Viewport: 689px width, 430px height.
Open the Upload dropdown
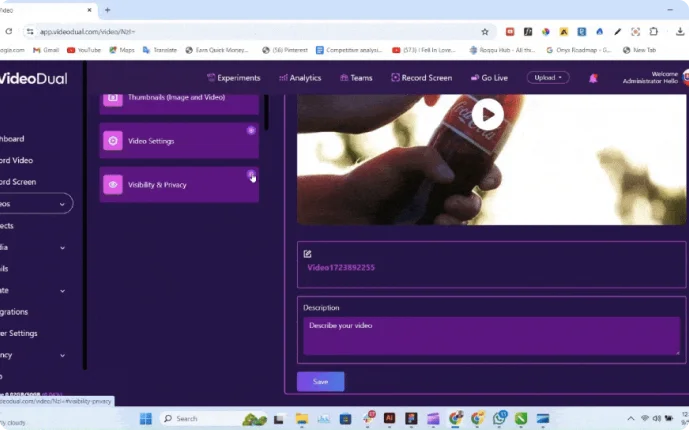[x=549, y=77]
